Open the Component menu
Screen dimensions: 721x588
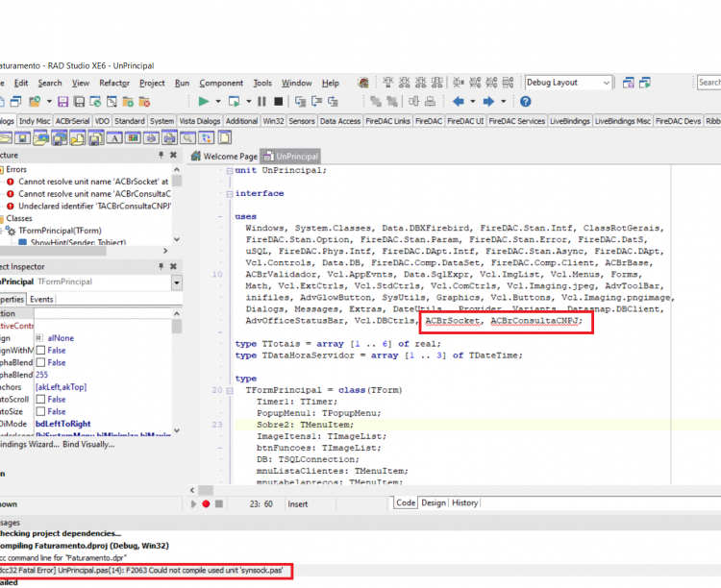(221, 83)
